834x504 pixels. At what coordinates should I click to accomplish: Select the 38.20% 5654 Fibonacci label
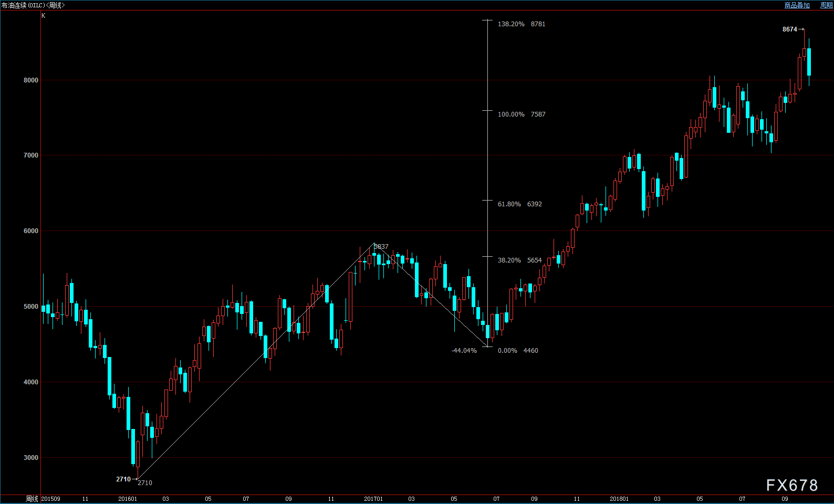(520, 260)
